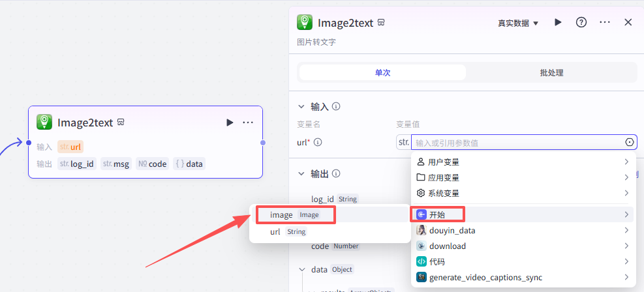
Task: Click the run button in the panel header
Action: coord(558,22)
